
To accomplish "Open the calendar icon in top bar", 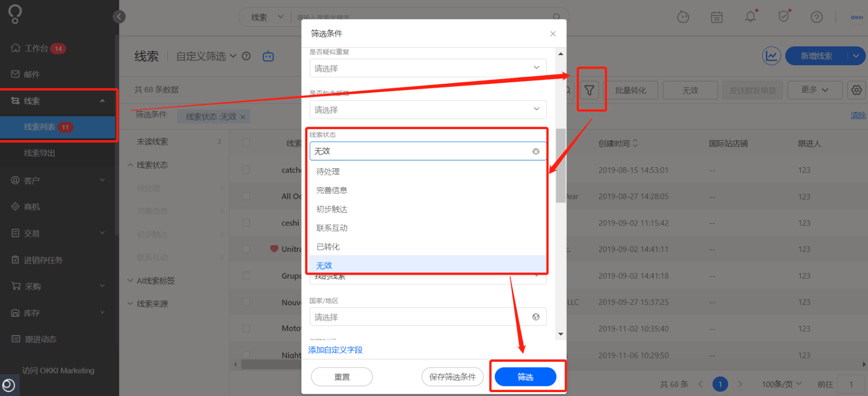I will pos(716,17).
